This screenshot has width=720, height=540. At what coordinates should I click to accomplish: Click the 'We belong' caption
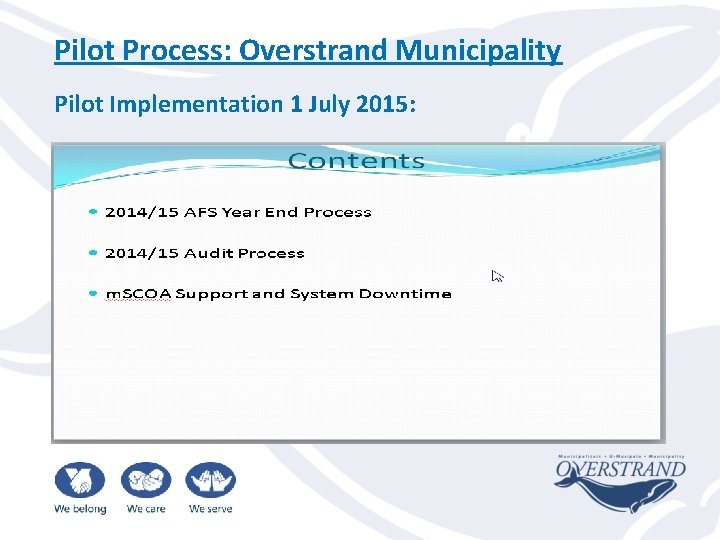[x=80, y=509]
